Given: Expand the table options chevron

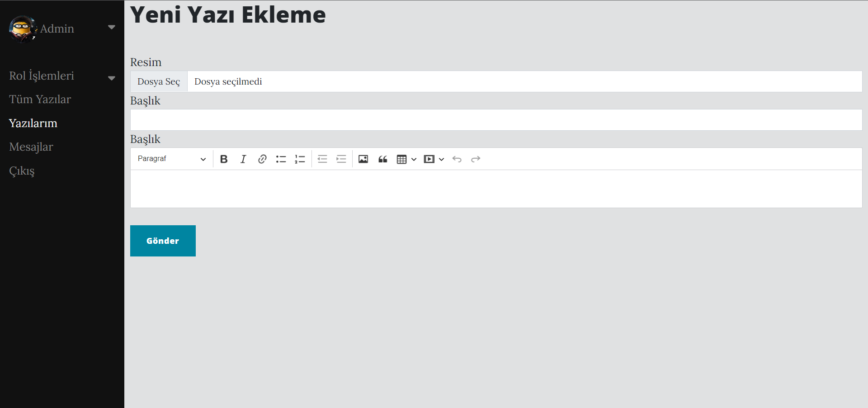Looking at the screenshot, I should click(414, 159).
